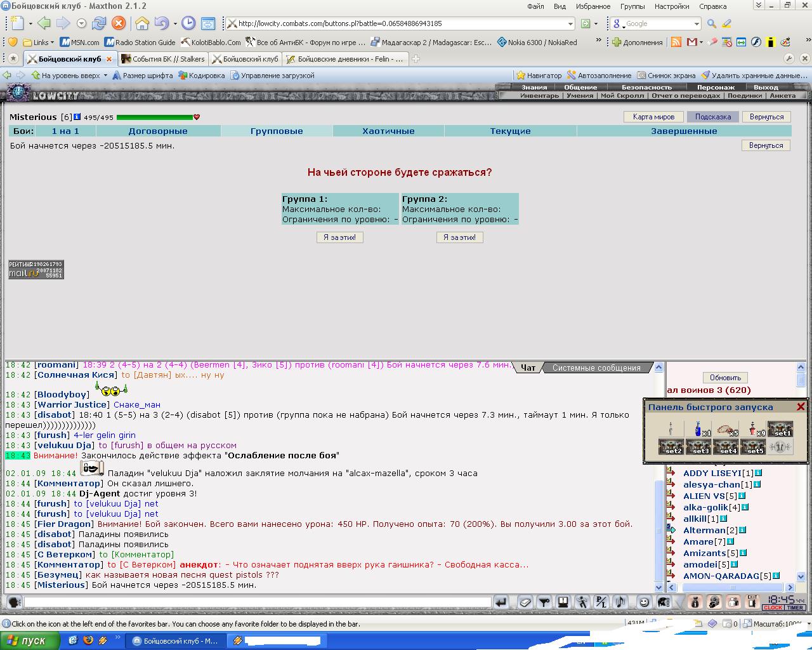The image size is (812, 650).
Task: Click the EXIT icon in chat bar
Action: [x=752, y=602]
